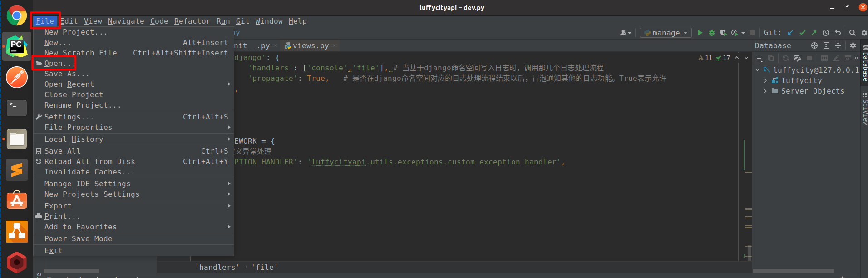Image resolution: width=868 pixels, height=278 pixels.
Task: Push commits with the green Git arrow
Action: click(x=814, y=33)
